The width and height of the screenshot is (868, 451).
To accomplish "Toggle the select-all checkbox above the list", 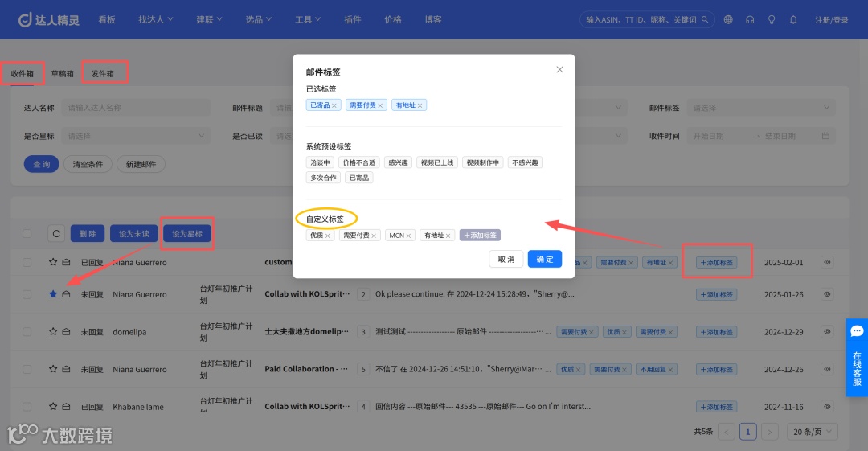I will tap(27, 234).
